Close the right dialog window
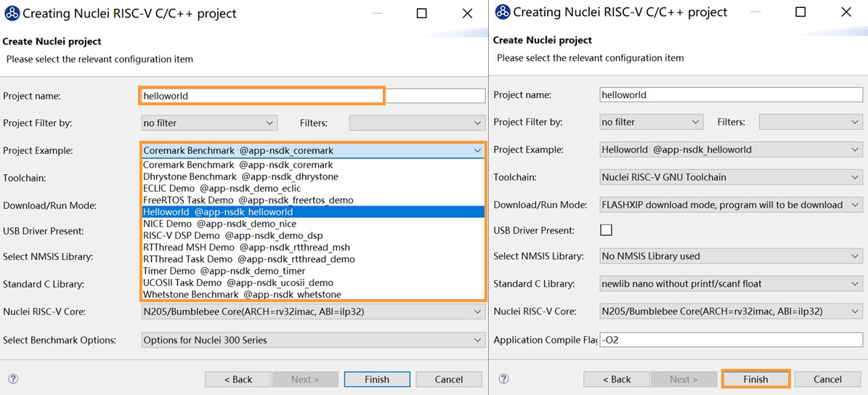This screenshot has height=395, width=868. click(x=845, y=12)
